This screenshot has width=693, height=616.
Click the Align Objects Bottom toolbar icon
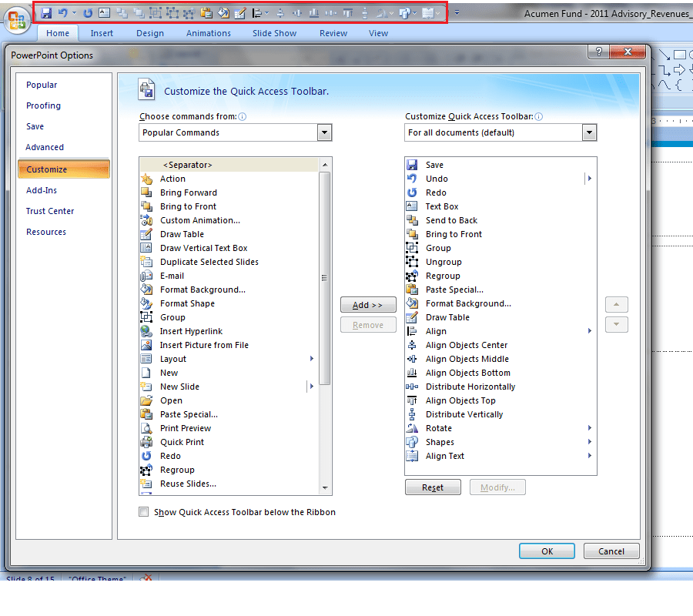[314, 13]
